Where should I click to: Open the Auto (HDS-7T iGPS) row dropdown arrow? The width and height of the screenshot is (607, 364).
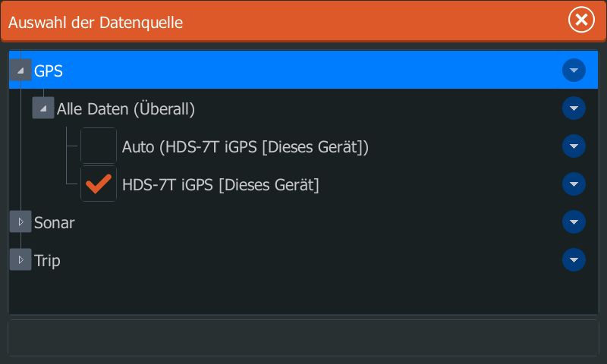click(574, 146)
